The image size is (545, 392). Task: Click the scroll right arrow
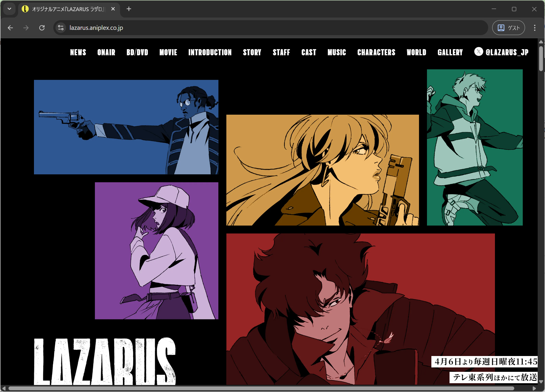pos(534,388)
